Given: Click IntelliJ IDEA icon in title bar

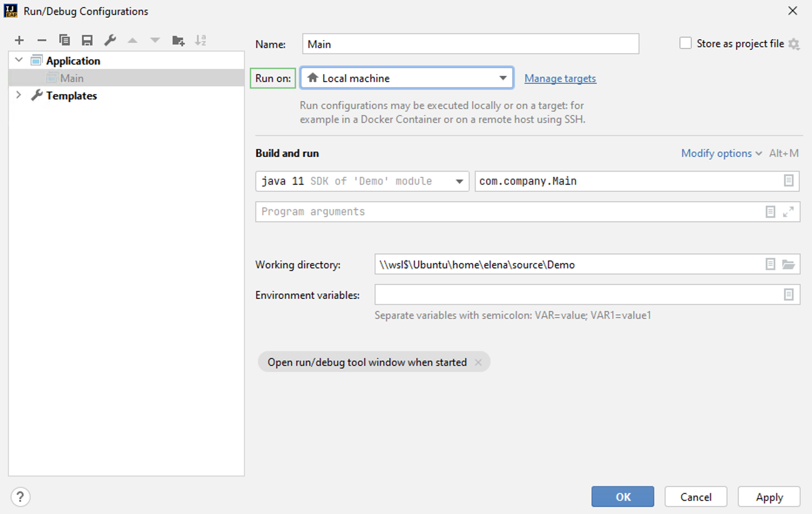Looking at the screenshot, I should pyautogui.click(x=10, y=11).
